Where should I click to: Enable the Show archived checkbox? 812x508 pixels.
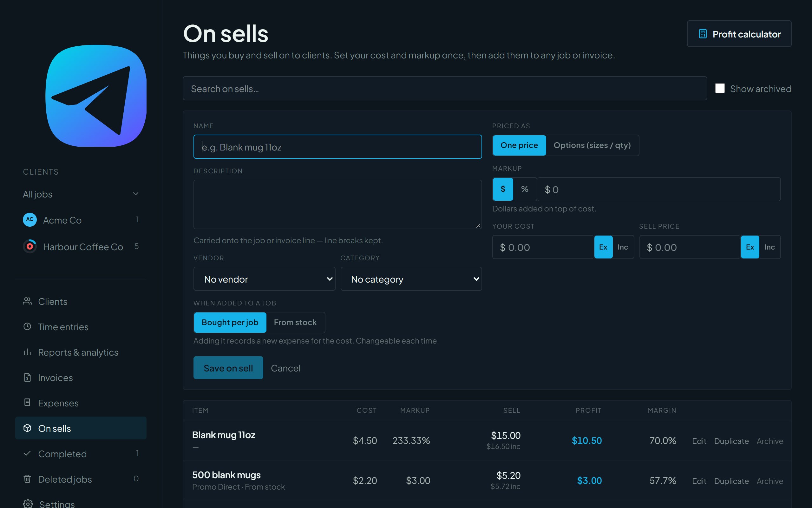(720, 88)
